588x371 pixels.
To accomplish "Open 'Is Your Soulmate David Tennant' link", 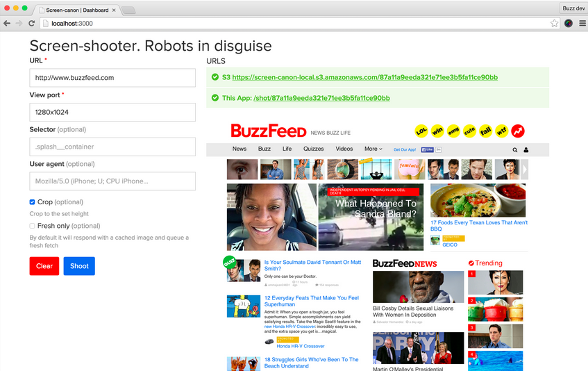I will (313, 265).
